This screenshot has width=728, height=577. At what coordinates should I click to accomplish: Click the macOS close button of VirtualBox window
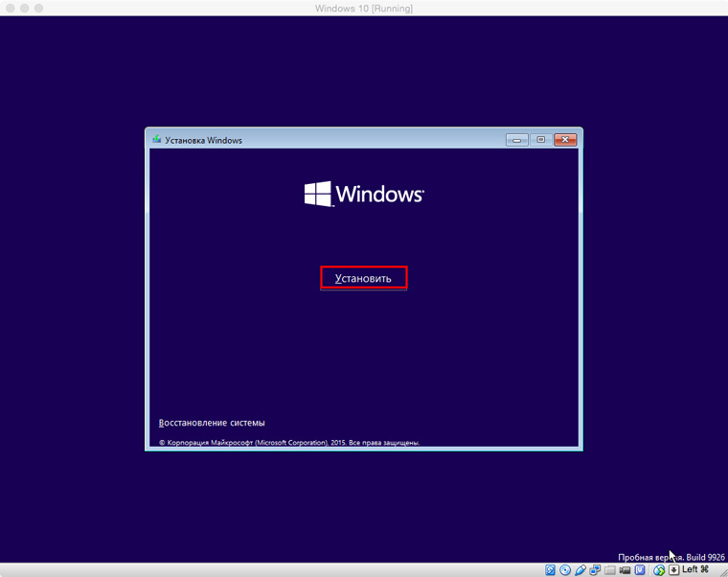click(11, 9)
